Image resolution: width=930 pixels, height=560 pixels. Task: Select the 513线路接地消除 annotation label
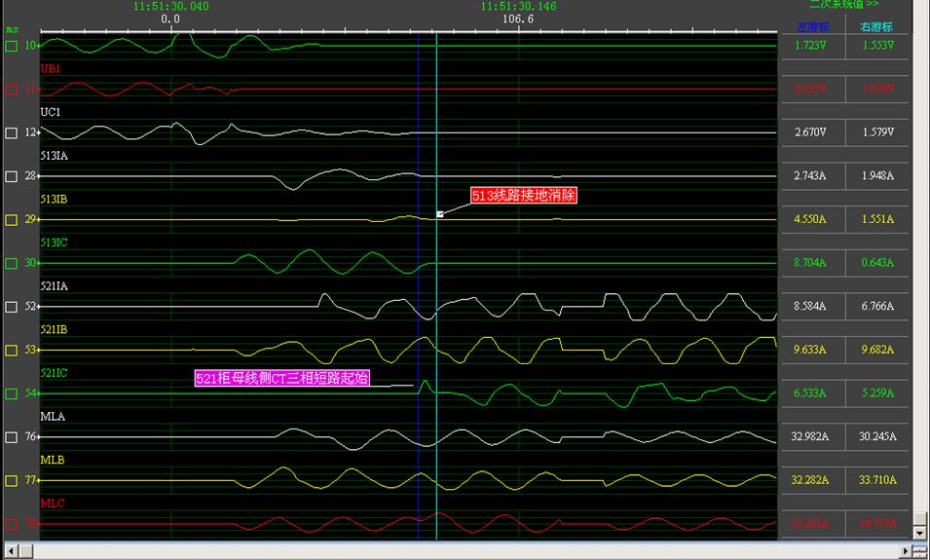(524, 195)
